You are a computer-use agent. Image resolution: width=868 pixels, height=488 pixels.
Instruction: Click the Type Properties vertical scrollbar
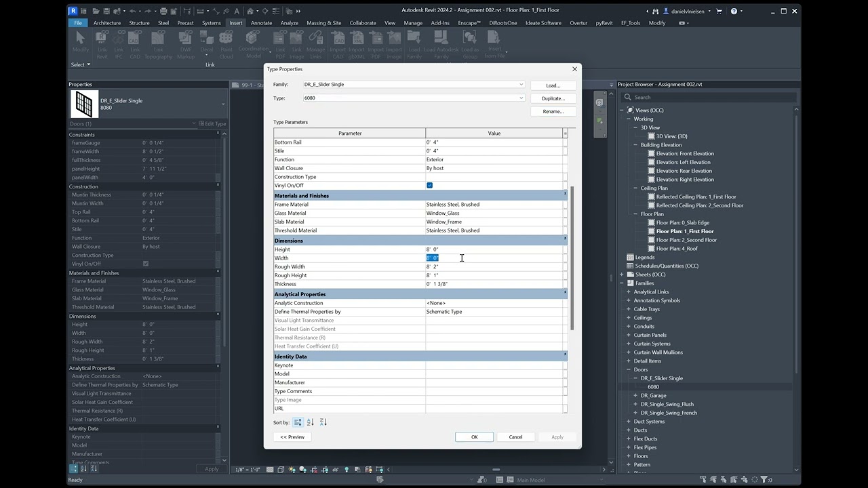coord(572,258)
